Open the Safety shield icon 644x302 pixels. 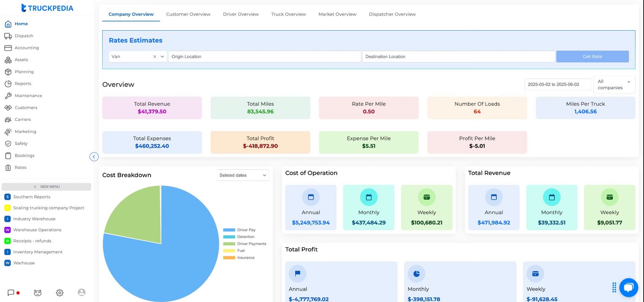[8, 143]
